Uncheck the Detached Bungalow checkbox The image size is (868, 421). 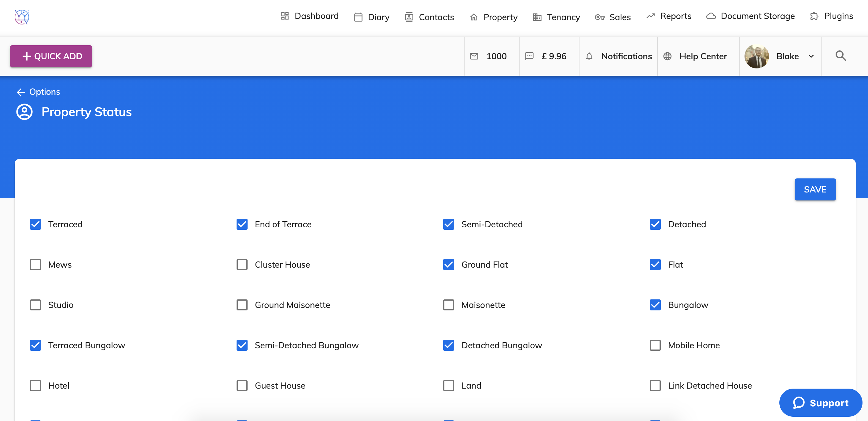[x=448, y=345]
